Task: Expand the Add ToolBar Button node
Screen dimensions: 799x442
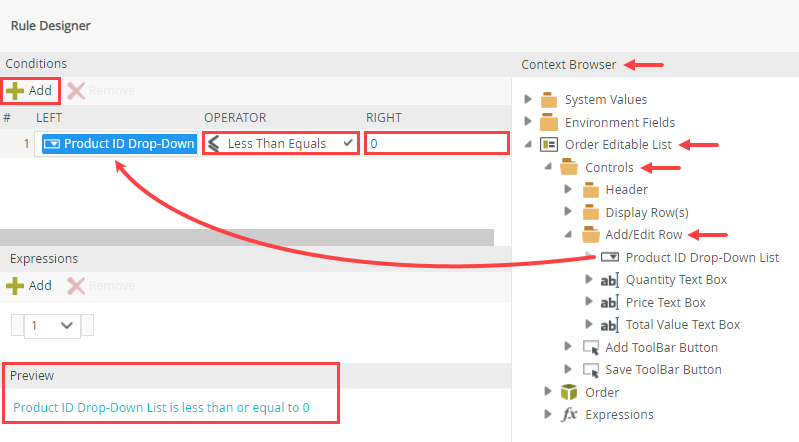Action: coord(568,346)
